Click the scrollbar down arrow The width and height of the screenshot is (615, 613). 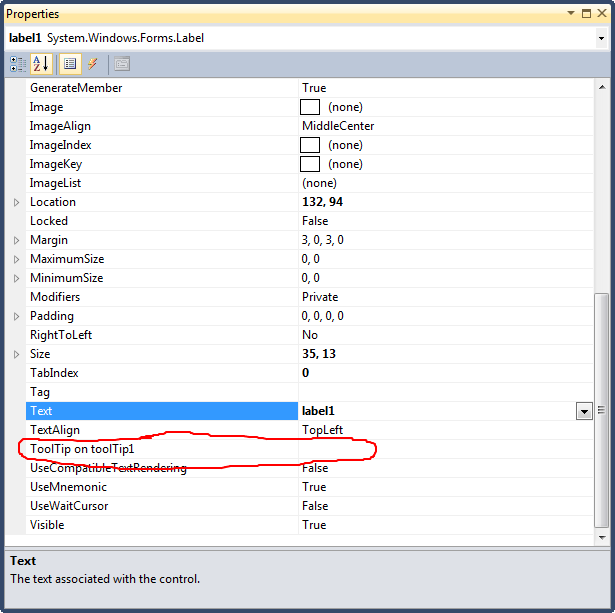tap(602, 538)
